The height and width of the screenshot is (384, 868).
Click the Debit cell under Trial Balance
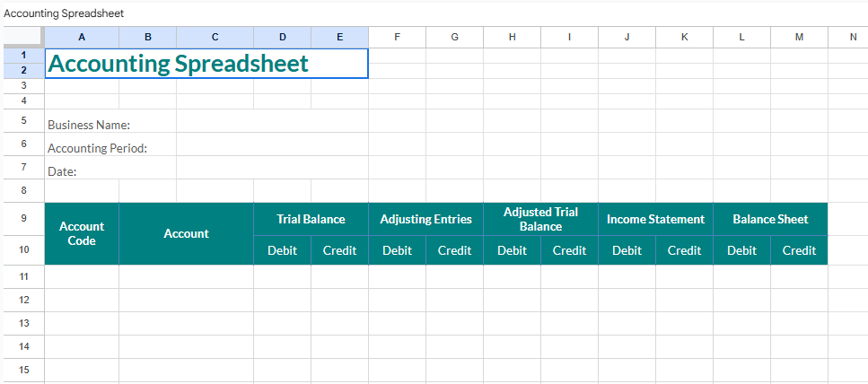282,251
